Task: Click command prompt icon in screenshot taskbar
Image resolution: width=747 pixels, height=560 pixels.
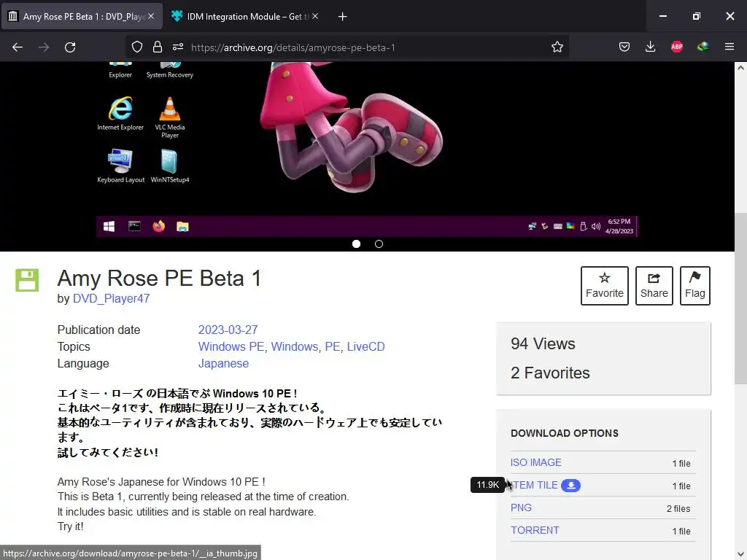Action: [134, 226]
